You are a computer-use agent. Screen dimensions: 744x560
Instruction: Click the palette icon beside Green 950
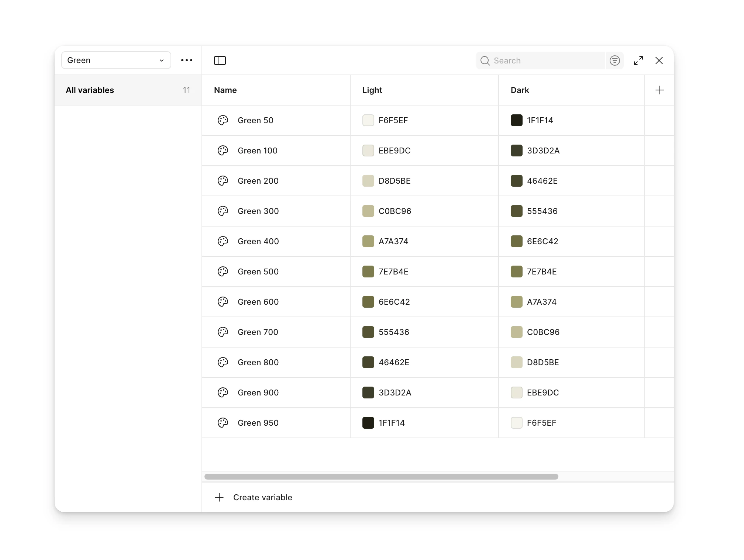(x=223, y=423)
